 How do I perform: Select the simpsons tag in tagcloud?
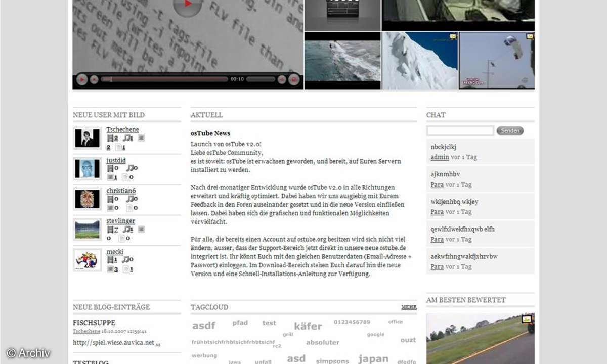point(332,361)
